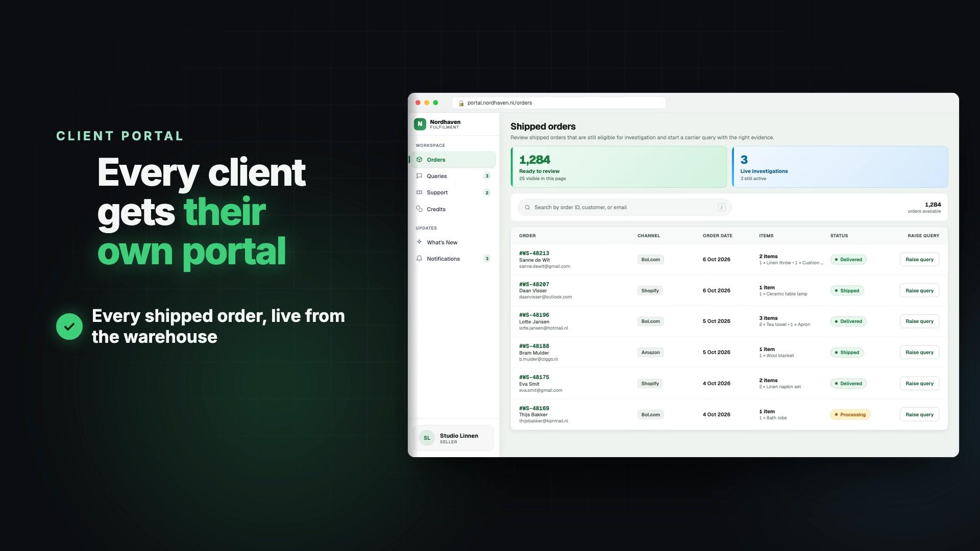Screen dimensions: 980x551
Task: Click the order search input field
Action: [x=625, y=207]
